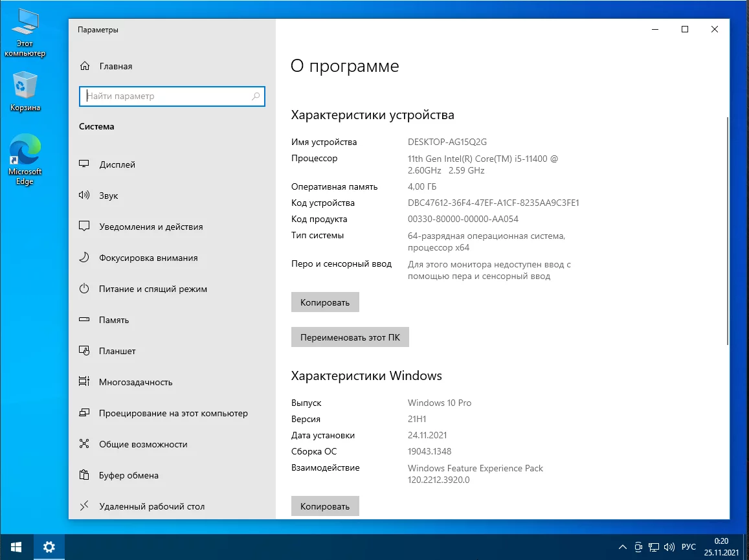The height and width of the screenshot is (560, 749).
Task: Open the Дисплей settings page
Action: click(x=117, y=164)
